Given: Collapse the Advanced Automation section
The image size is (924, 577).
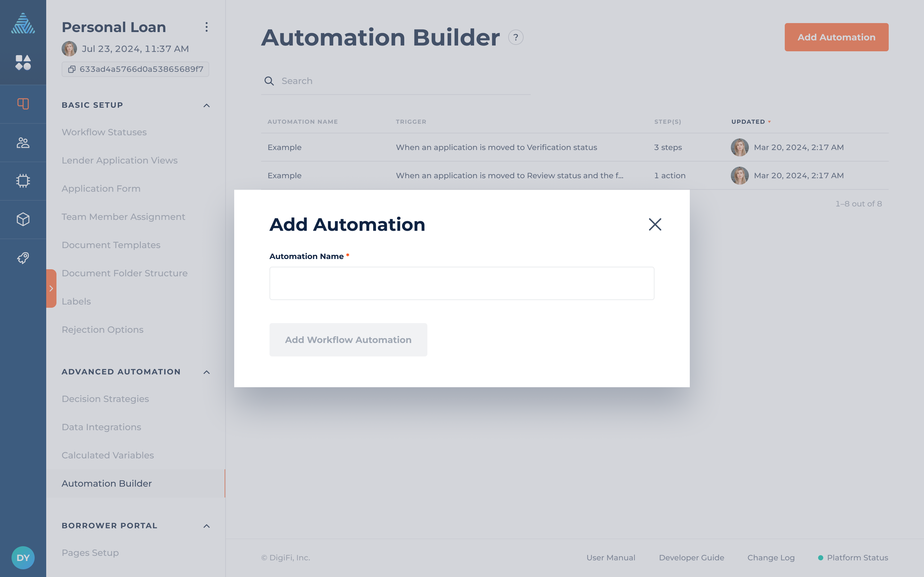Looking at the screenshot, I should pos(207,372).
